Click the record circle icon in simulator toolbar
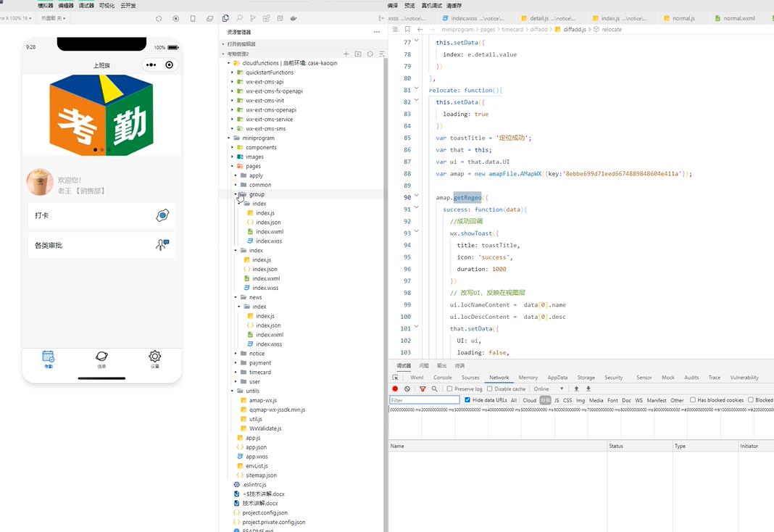774x532 pixels. (x=175, y=18)
